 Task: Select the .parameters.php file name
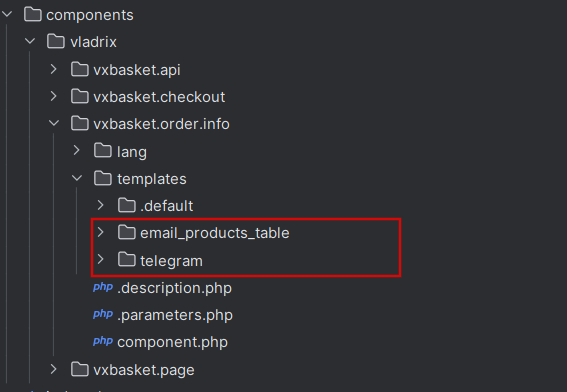[x=175, y=315]
